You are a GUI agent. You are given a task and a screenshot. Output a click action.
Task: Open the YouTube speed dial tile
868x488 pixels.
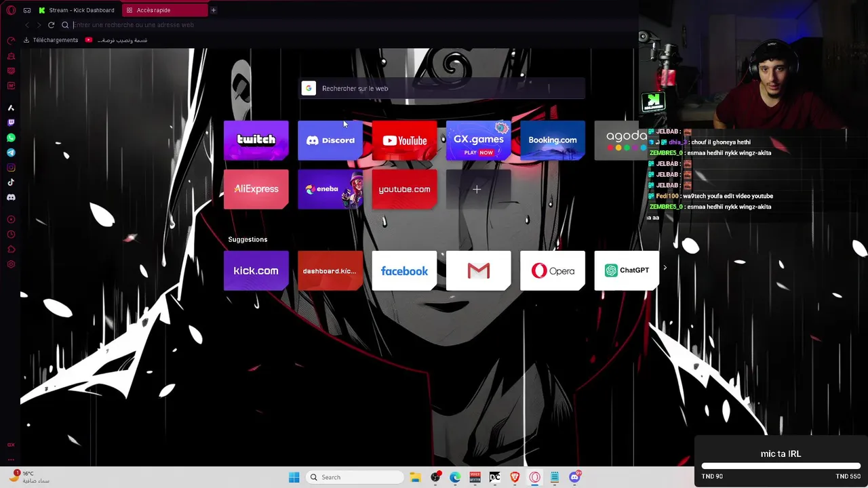(x=404, y=140)
